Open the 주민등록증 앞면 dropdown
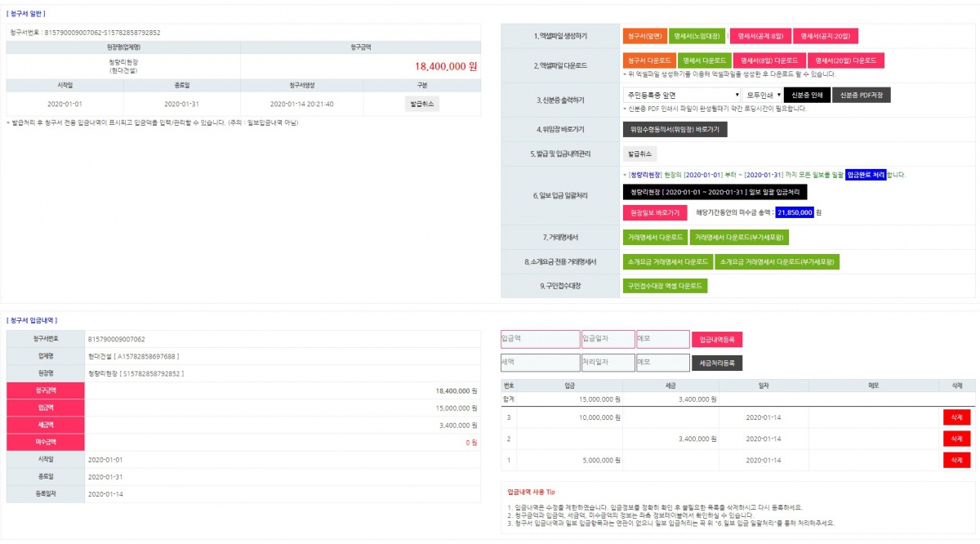This screenshot has width=980, height=544. (681, 95)
